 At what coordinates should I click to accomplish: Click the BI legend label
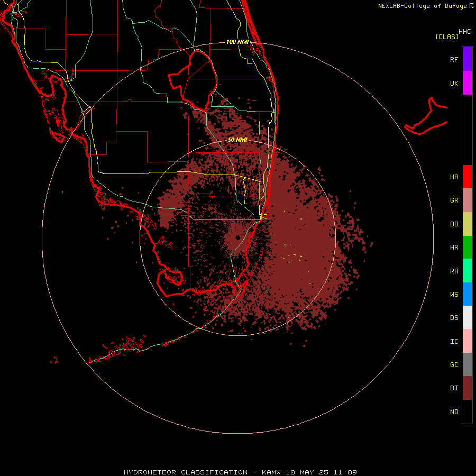coord(454,388)
